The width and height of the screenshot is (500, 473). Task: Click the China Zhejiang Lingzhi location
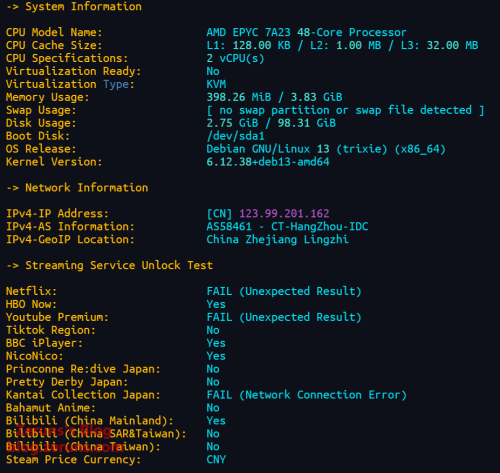pos(277,240)
